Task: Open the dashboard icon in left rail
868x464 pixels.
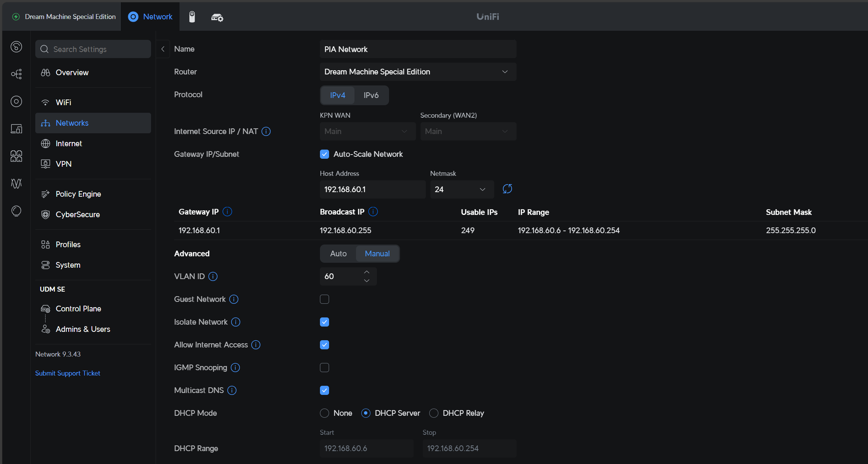Action: [16, 47]
